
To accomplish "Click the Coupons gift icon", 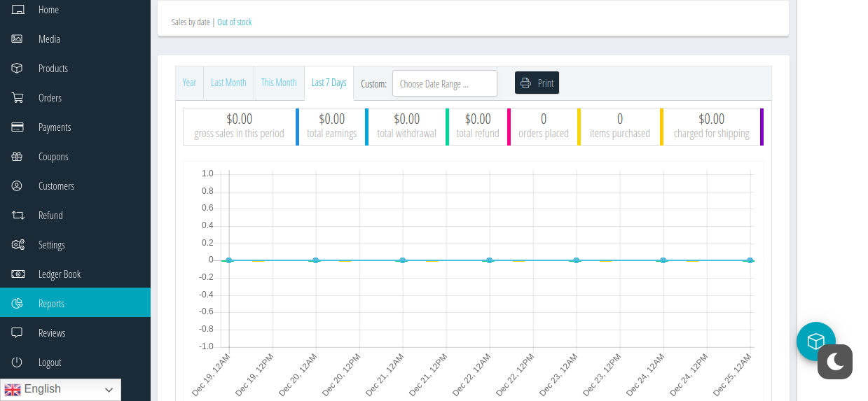I will 17,157.
